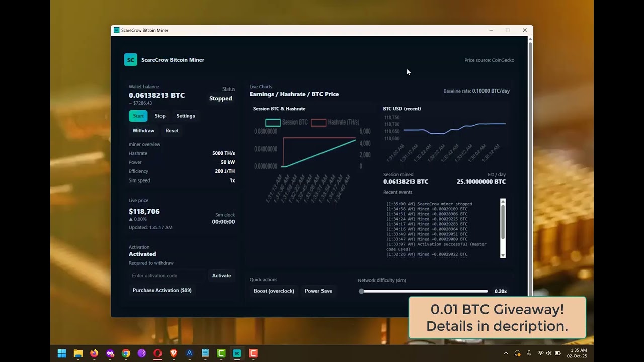
Task: Open the Windows Start menu
Action: coord(62,353)
